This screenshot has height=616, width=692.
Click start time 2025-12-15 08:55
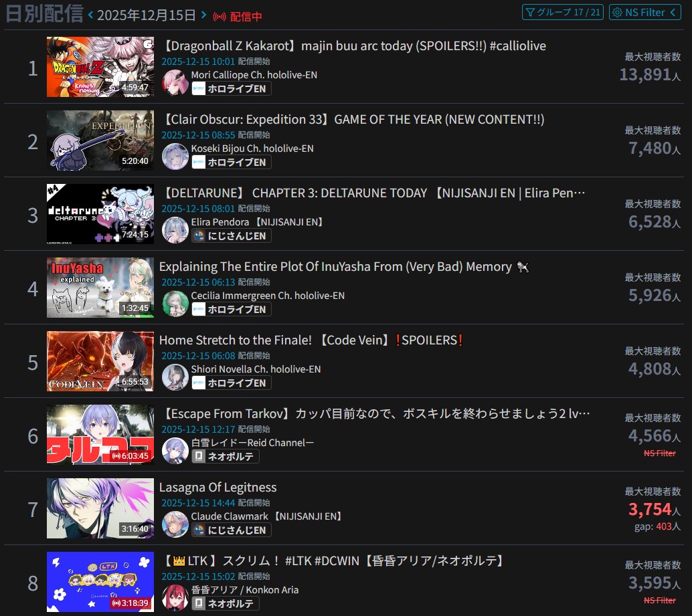coord(198,135)
